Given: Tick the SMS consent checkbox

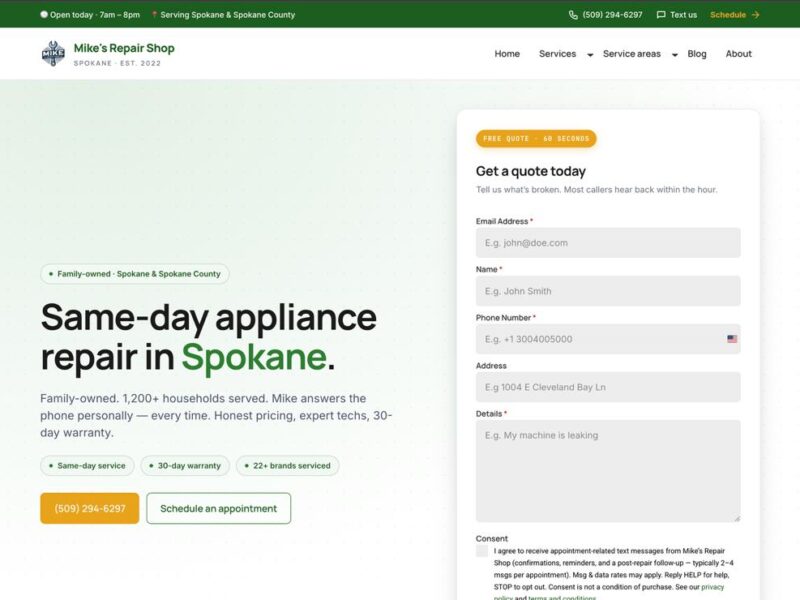Looking at the screenshot, I should click(482, 551).
